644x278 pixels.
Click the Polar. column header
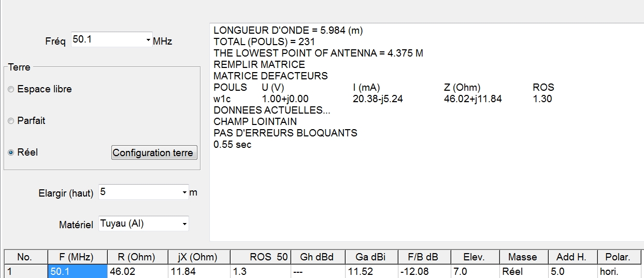coord(618,257)
